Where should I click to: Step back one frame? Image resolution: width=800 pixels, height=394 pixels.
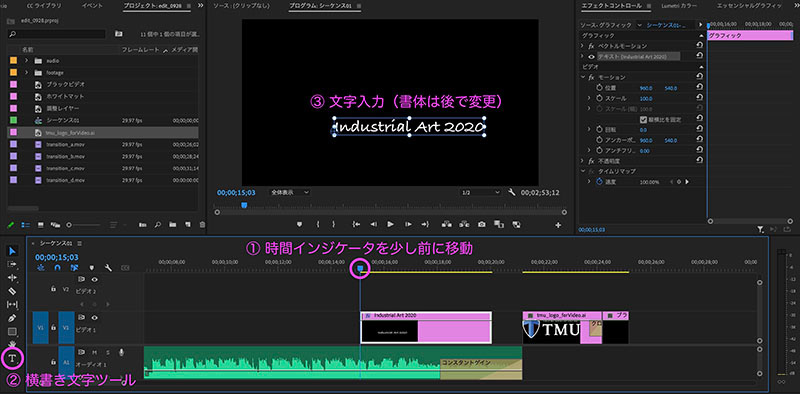pyautogui.click(x=373, y=224)
